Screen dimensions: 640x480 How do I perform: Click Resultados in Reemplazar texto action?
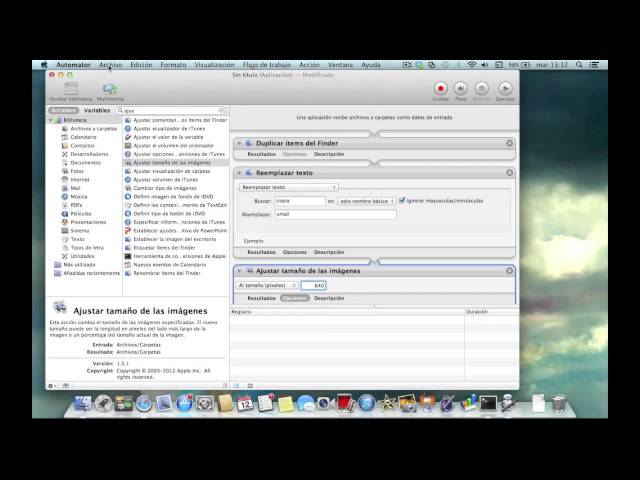pos(262,252)
